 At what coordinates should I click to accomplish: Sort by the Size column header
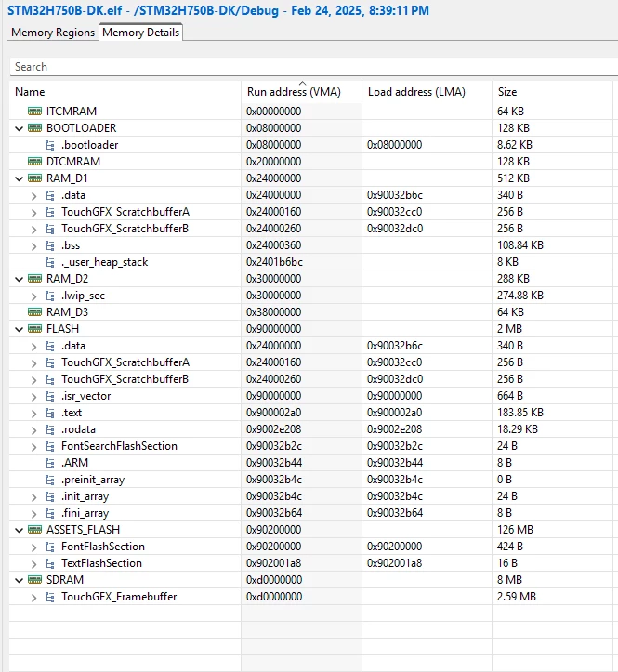507,92
